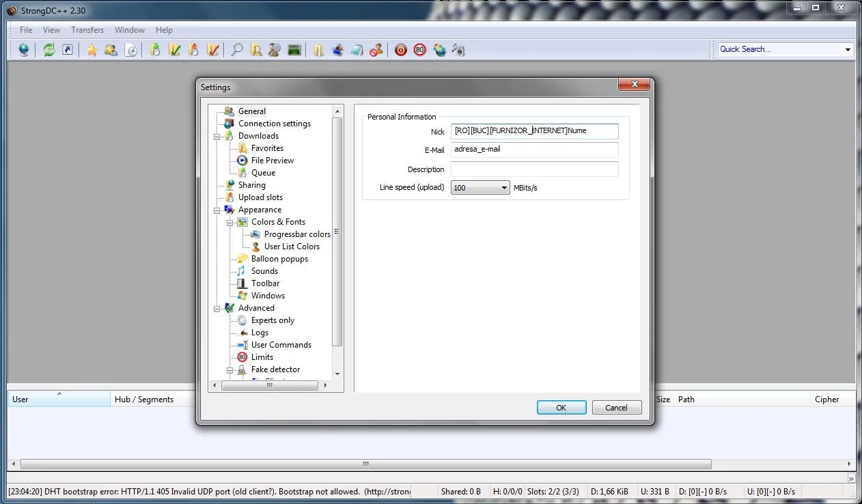Click the Notepad toolbar icon

(x=357, y=50)
